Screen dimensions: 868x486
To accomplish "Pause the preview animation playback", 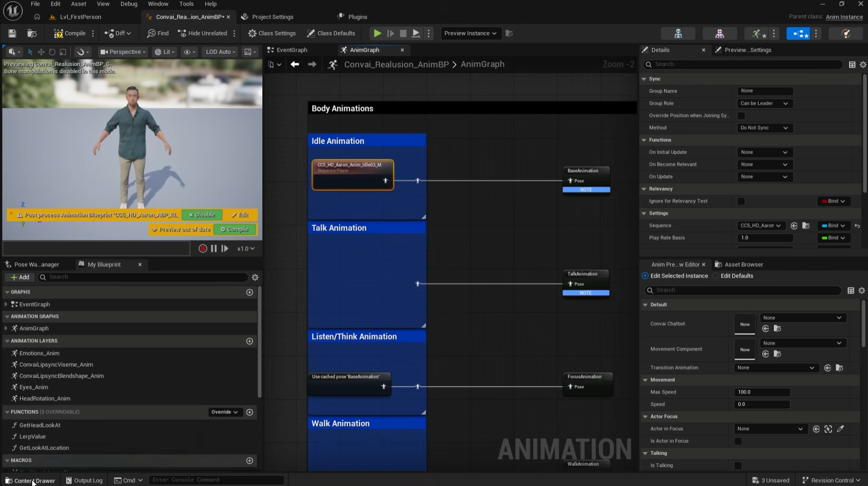I will (214, 248).
